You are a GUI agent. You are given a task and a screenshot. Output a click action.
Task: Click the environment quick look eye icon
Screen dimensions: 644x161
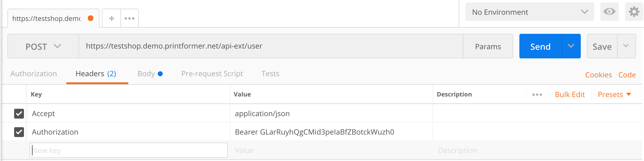coord(609,12)
